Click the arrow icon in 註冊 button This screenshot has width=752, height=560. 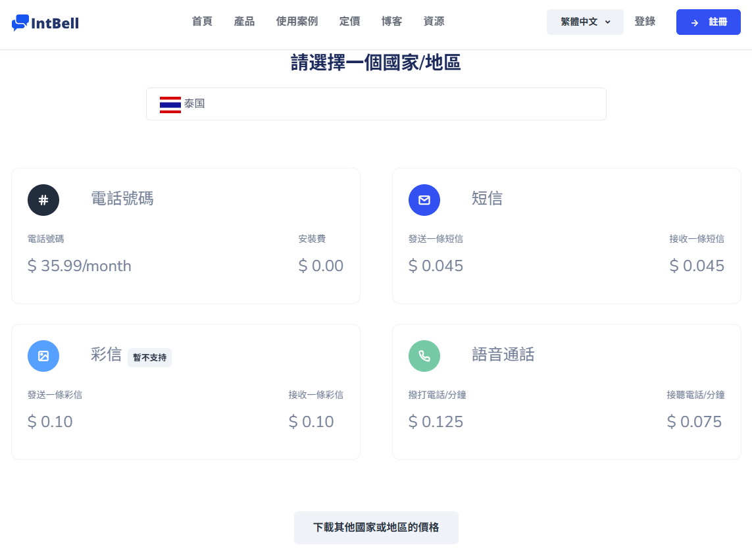[x=695, y=22]
